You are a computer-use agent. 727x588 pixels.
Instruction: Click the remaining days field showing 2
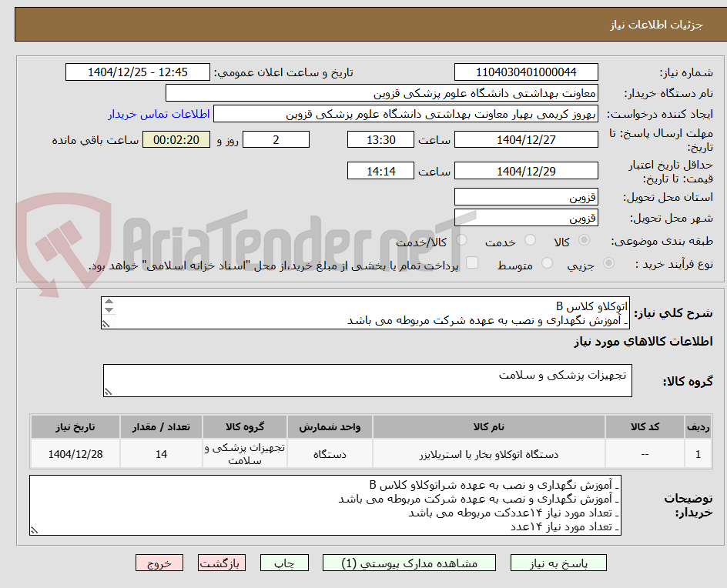(x=276, y=139)
